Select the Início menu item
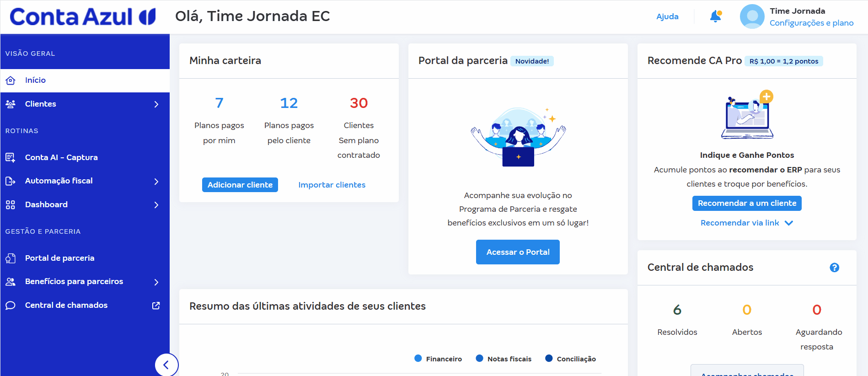This screenshot has height=376, width=868. (85, 81)
